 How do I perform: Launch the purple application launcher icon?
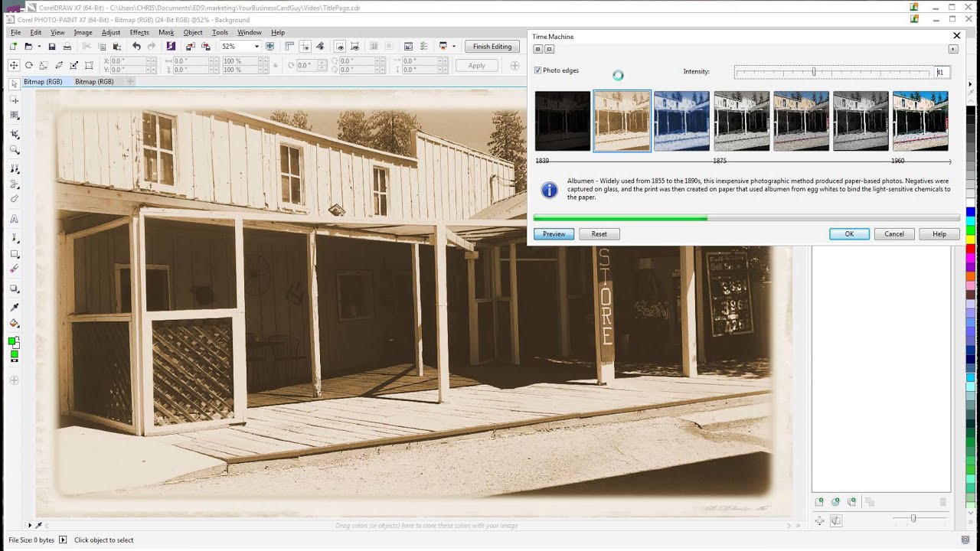(x=171, y=47)
